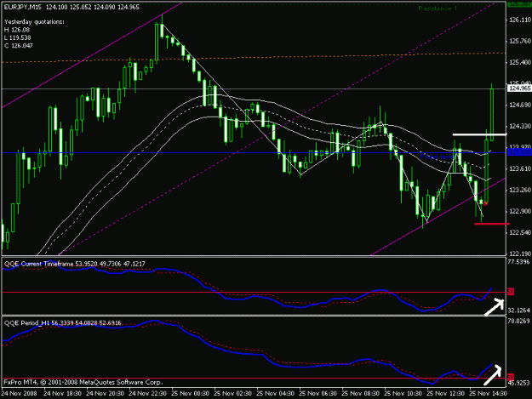532x399 pixels.
Task: Click yesterday's close value 'C 126.047'
Action: tap(19, 46)
